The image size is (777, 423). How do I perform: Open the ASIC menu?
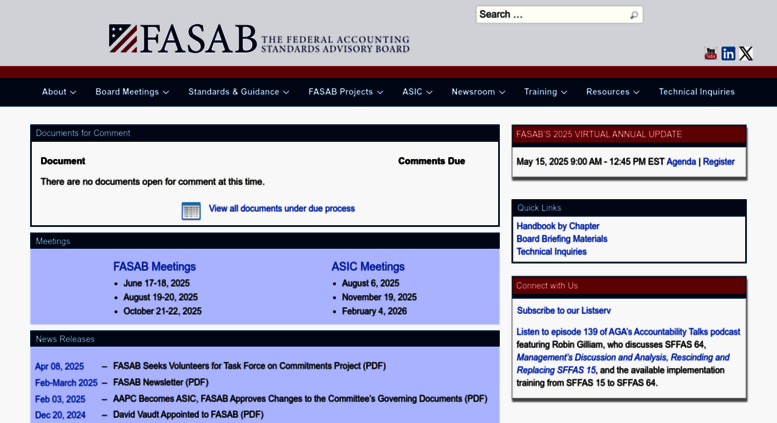coord(417,92)
